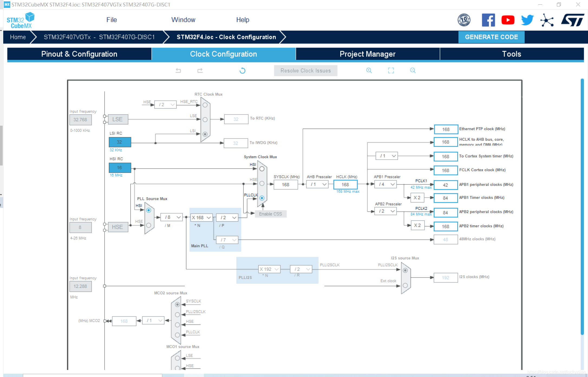Open the File menu
This screenshot has height=377, width=588.
pyautogui.click(x=112, y=20)
